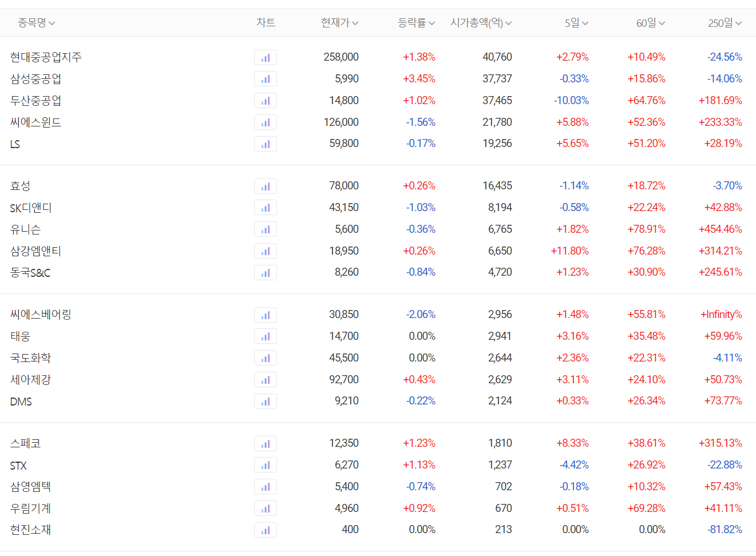Viewport: 756px width, 556px height.
Task: Sort by 종목명 column header
Action: (37, 23)
